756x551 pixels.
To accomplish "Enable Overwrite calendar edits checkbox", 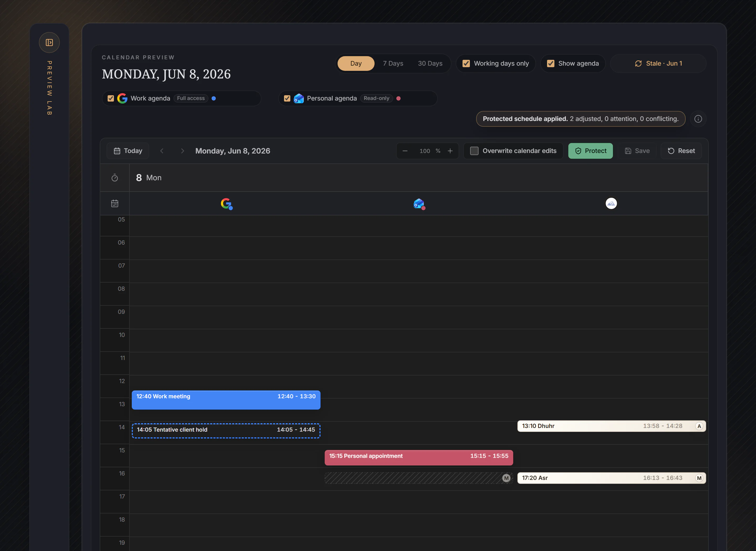I will tap(474, 151).
